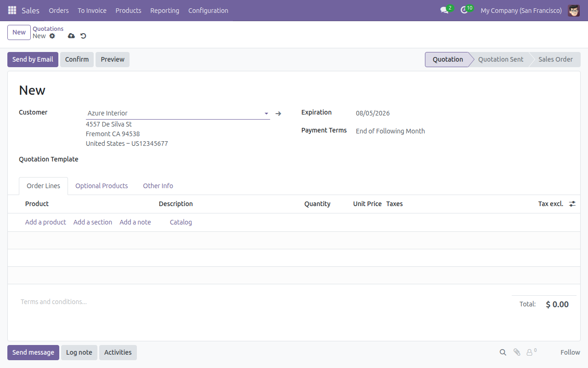Open the conversations messages icon
Viewport: 588px width, 368px height.
coord(444,10)
